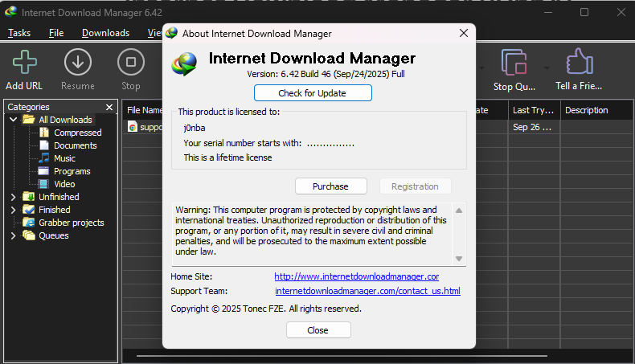The image size is (635, 364).
Task: Click the Stop Queue toolbar icon
Action: (x=514, y=62)
